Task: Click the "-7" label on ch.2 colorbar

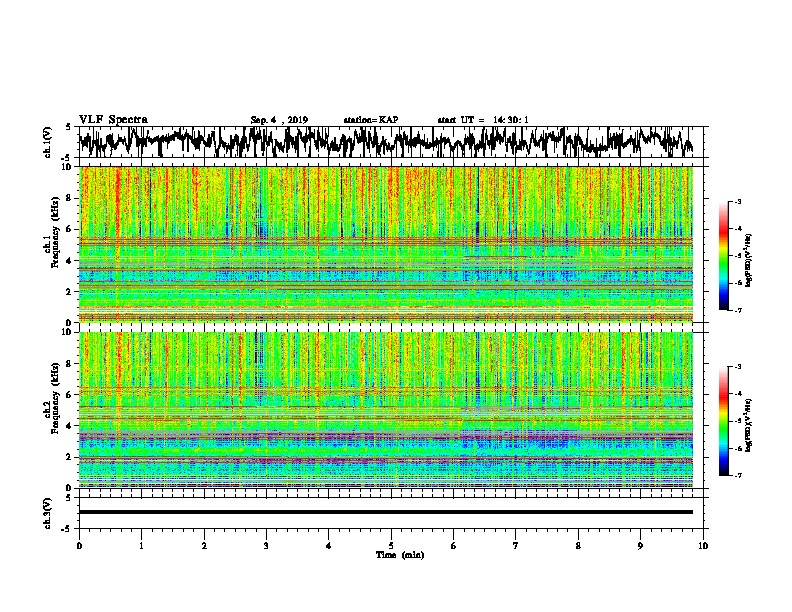Action: pyautogui.click(x=737, y=476)
